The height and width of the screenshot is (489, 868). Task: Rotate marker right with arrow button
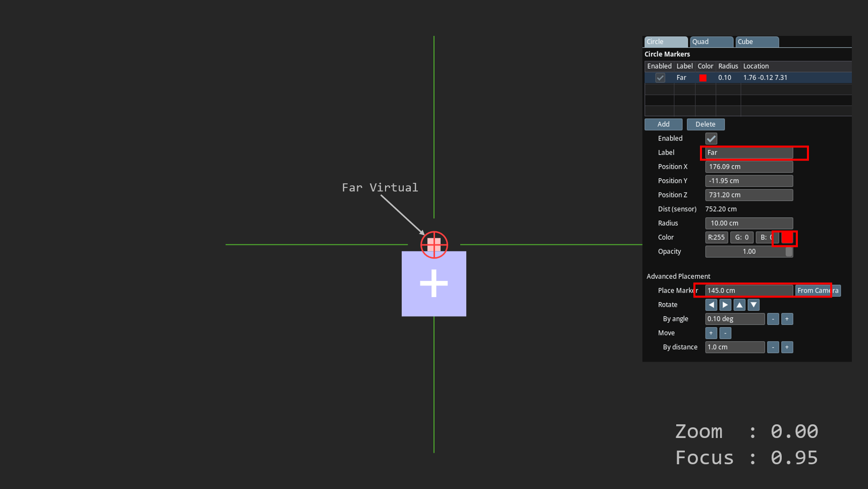coord(725,305)
